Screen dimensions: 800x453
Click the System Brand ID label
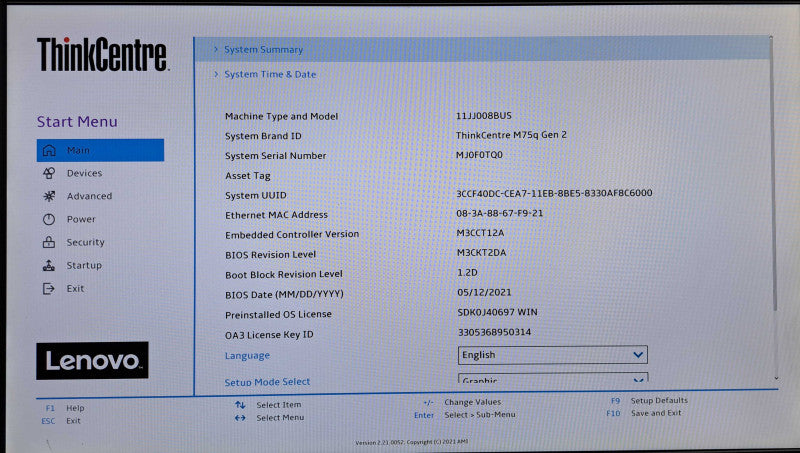(263, 136)
